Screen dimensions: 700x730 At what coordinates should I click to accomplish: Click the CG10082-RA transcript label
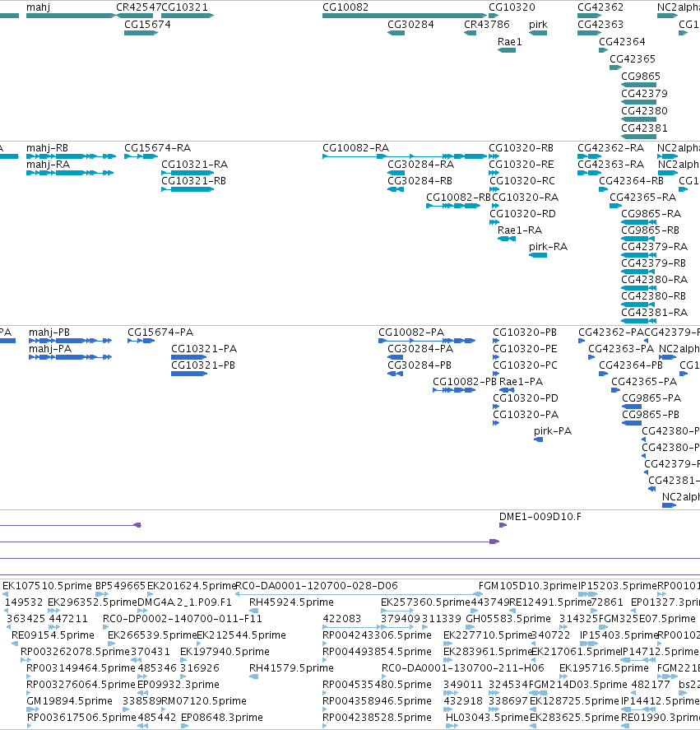355,148
